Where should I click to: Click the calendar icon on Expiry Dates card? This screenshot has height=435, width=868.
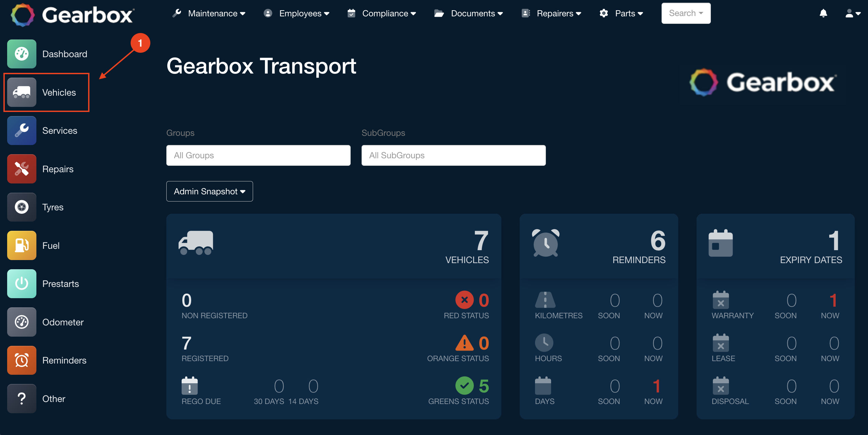click(x=720, y=243)
